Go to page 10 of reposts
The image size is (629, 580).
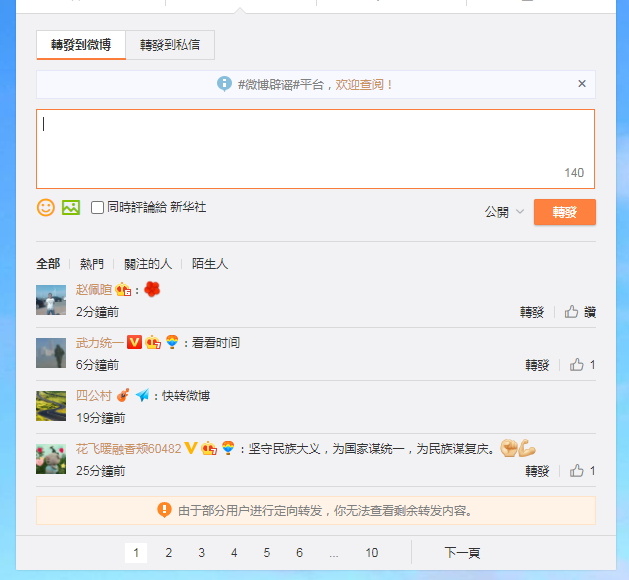(371, 552)
